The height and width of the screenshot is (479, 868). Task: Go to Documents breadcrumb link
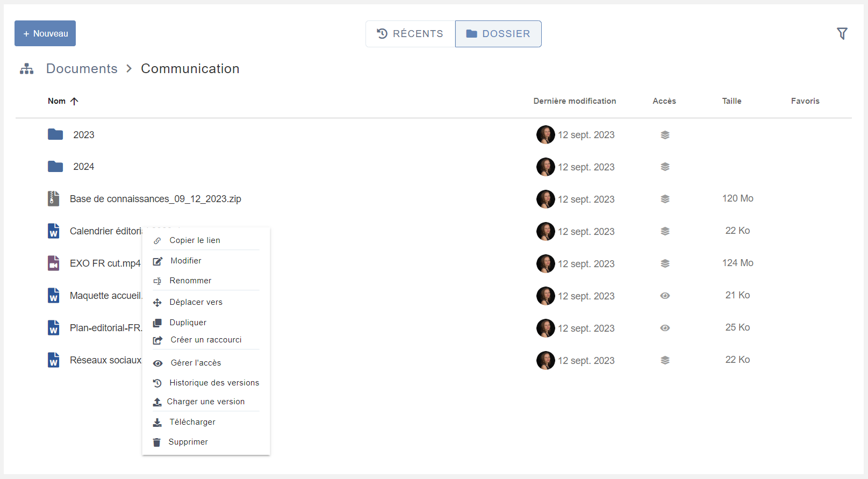click(82, 69)
